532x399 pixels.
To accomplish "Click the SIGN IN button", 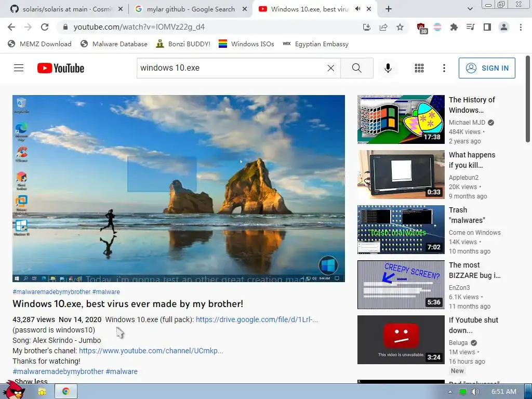I will 487,68.
